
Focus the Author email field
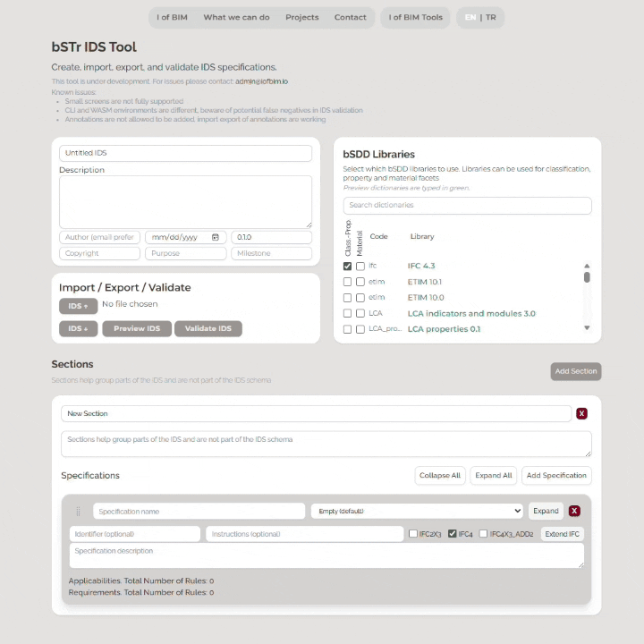(100, 237)
